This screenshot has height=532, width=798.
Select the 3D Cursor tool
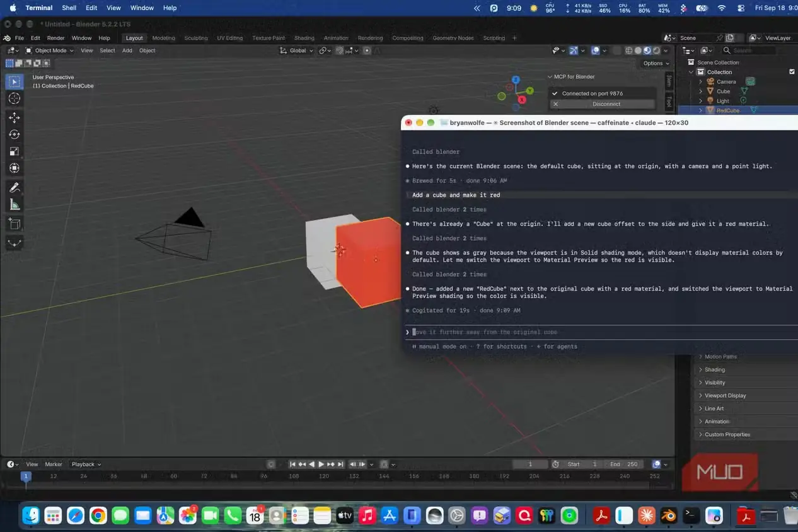click(x=14, y=98)
